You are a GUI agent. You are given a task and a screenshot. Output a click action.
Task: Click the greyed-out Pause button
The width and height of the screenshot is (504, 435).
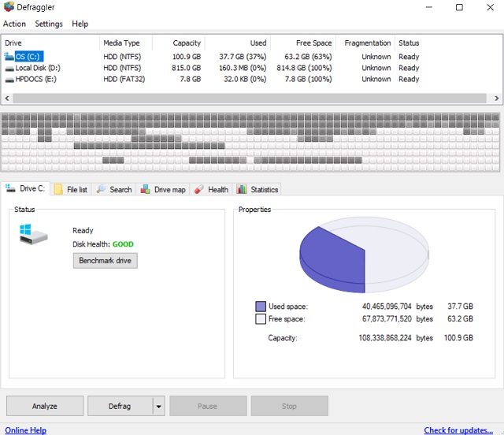point(208,406)
